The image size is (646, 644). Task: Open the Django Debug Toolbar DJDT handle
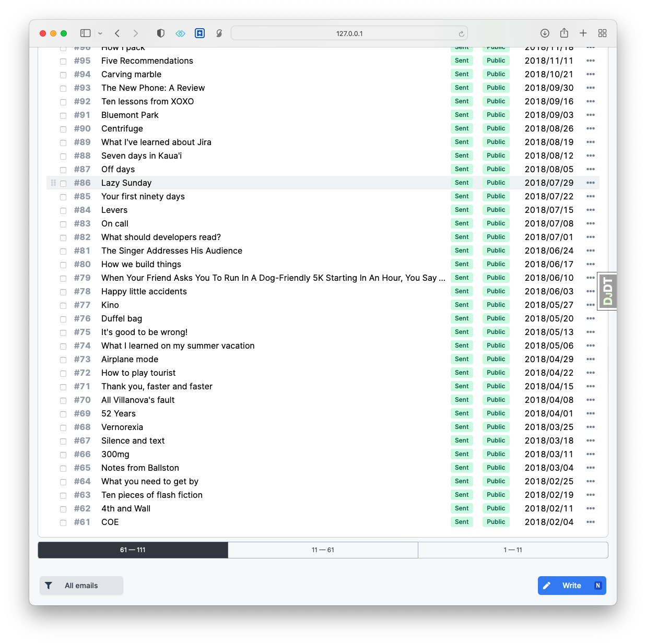[607, 291]
